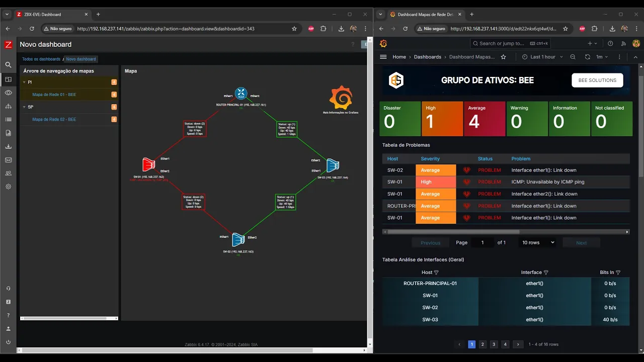Click the Integrations Z icon near the sidebar bottom
This screenshot has width=644, height=362.
(8, 302)
